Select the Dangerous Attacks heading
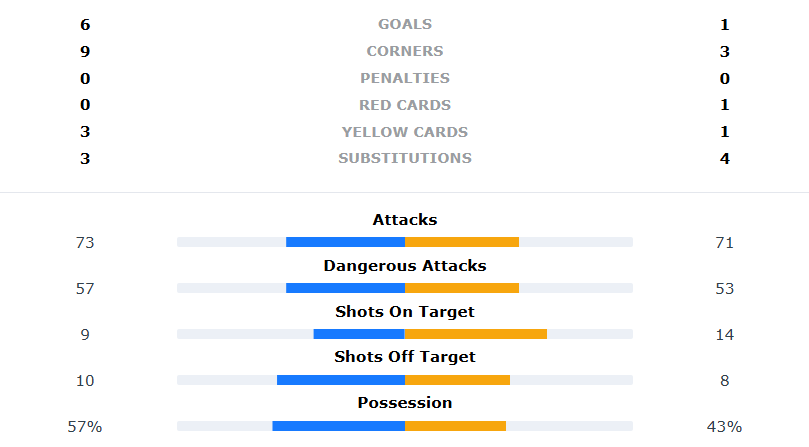This screenshot has height=447, width=809. pos(404,266)
